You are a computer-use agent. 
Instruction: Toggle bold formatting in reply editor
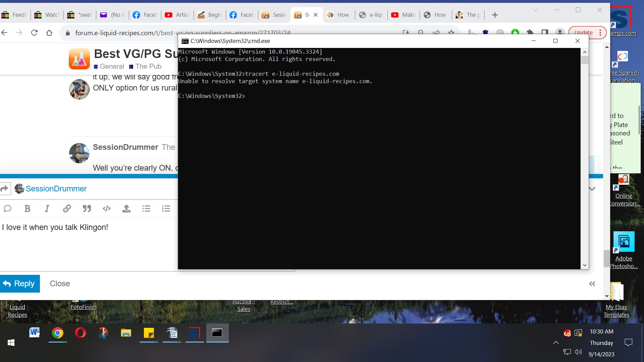pos(27,209)
